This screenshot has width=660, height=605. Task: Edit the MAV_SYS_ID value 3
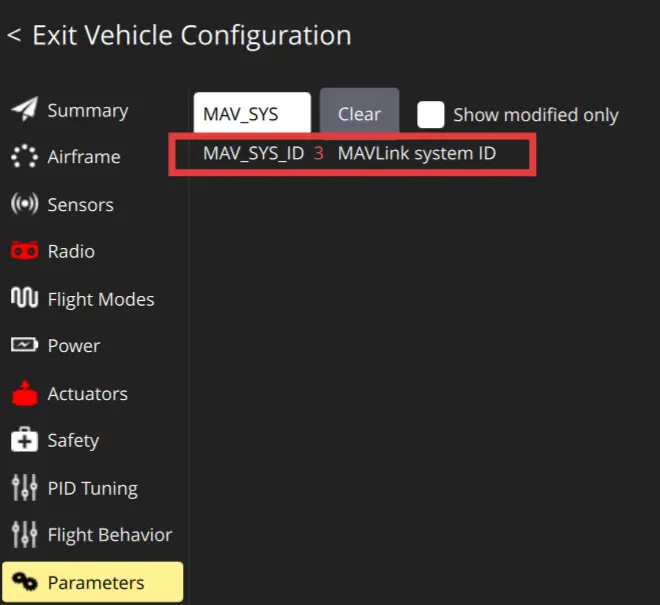[x=319, y=153]
